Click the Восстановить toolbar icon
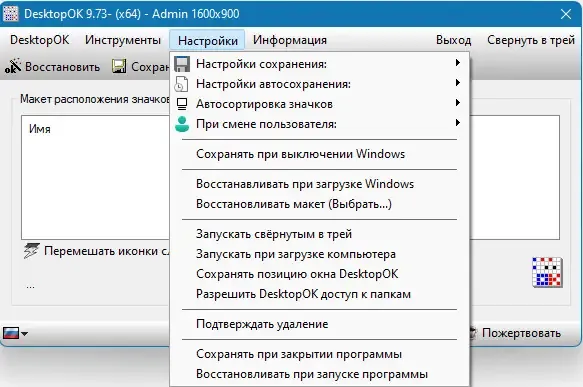 13,66
